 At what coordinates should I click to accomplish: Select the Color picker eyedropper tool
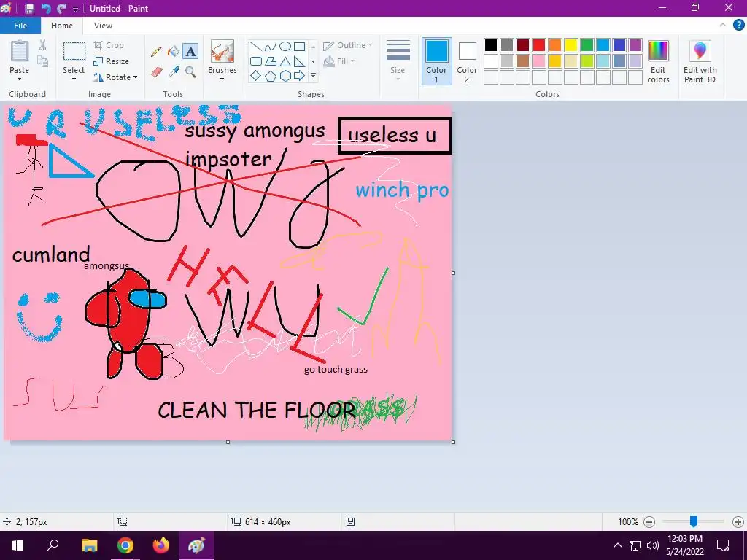click(174, 72)
